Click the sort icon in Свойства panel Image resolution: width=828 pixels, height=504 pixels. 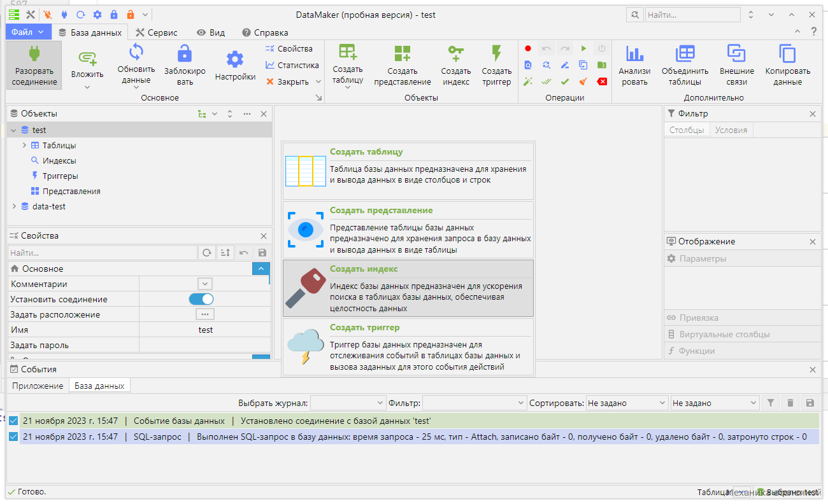pos(225,253)
